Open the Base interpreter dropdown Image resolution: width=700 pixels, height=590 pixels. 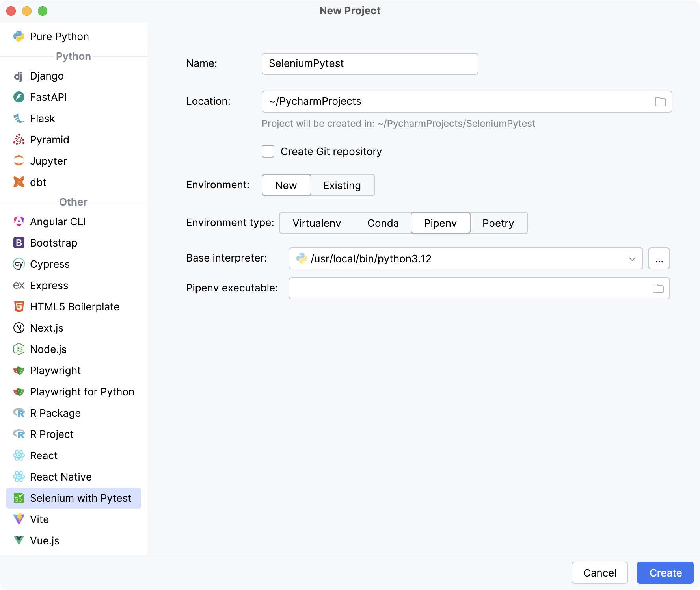(632, 259)
